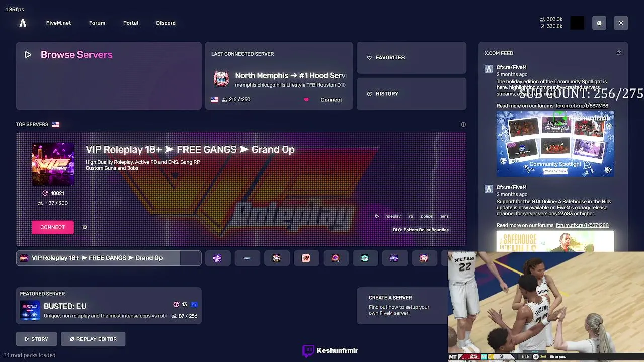The height and width of the screenshot is (362, 644).
Task: Click the 'roleplay' server tag
Action: (393, 216)
